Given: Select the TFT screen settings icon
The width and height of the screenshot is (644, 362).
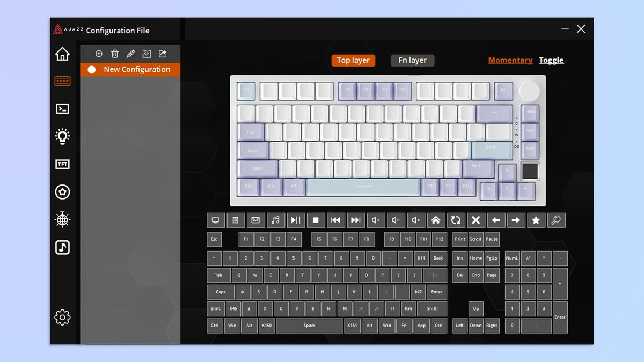Looking at the screenshot, I should tap(62, 164).
